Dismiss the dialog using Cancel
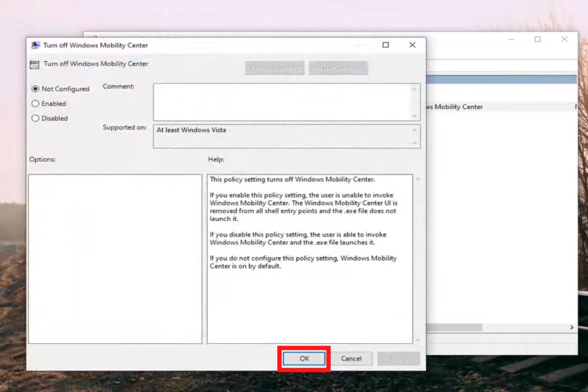The width and height of the screenshot is (588, 392). (352, 358)
